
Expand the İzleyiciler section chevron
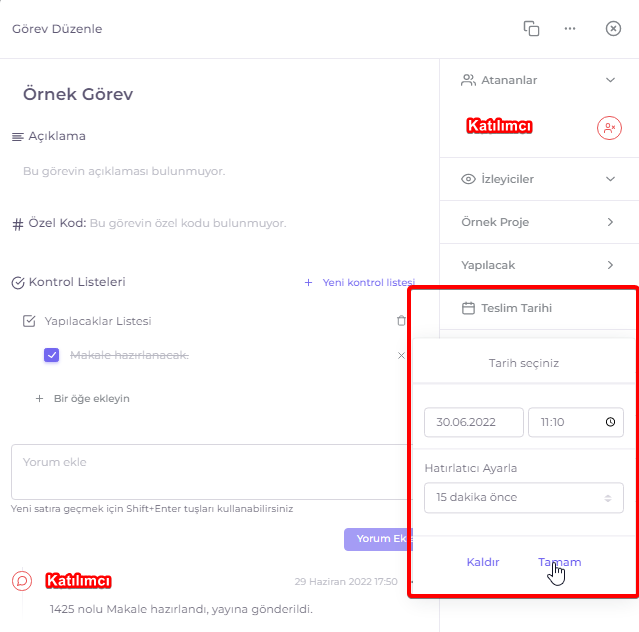click(x=610, y=179)
